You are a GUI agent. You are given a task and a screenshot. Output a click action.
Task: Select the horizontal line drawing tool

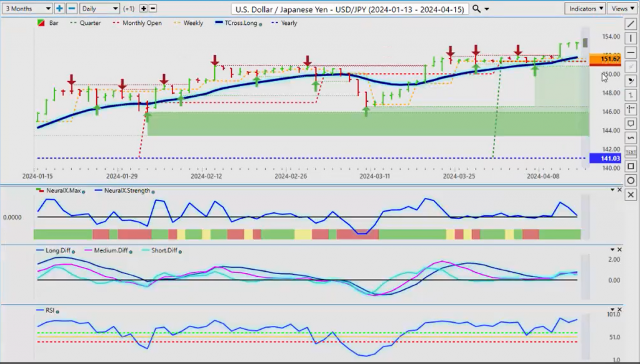coord(631,52)
